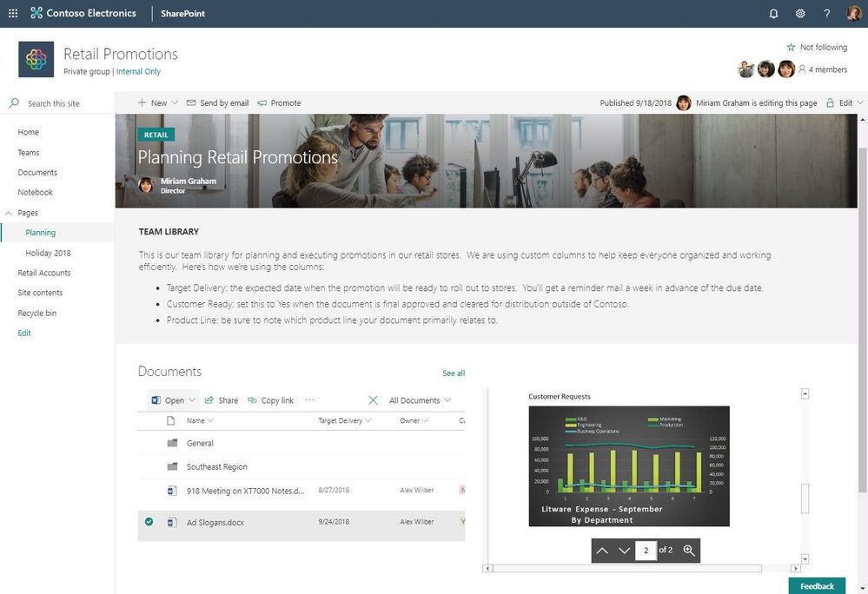
Task: Open Notebook in site navigation
Action: click(35, 193)
